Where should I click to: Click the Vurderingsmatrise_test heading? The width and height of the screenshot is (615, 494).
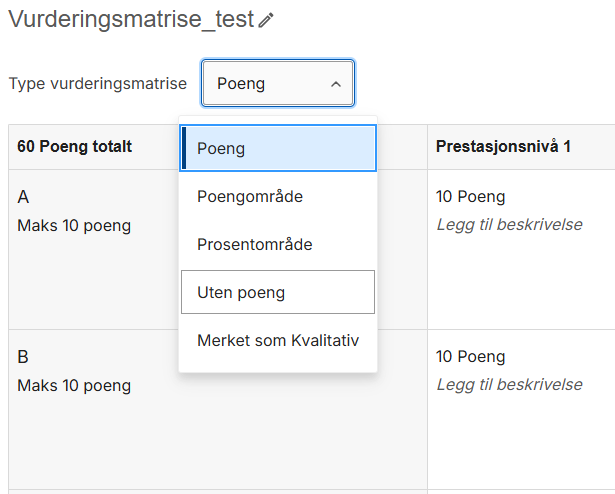[131, 19]
